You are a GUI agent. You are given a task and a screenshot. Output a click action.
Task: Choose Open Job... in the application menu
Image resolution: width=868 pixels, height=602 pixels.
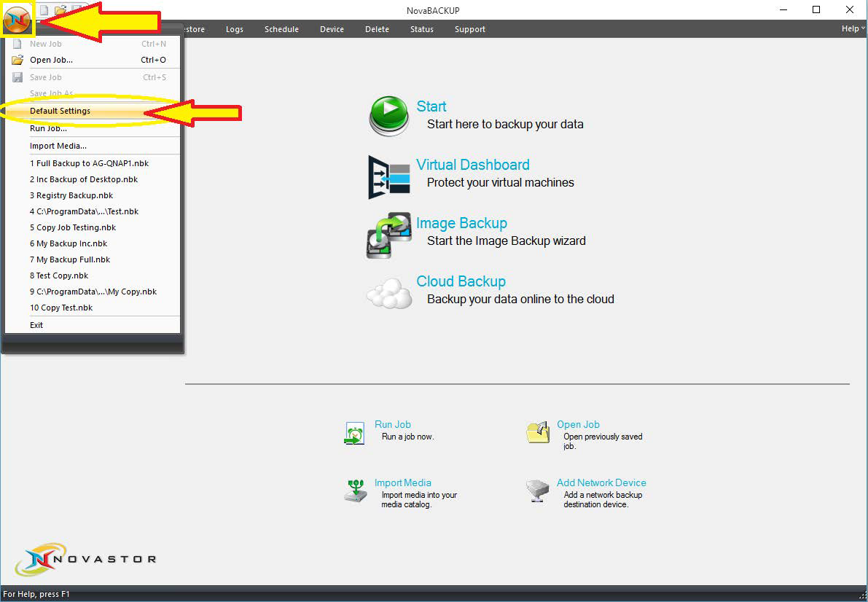(93, 60)
